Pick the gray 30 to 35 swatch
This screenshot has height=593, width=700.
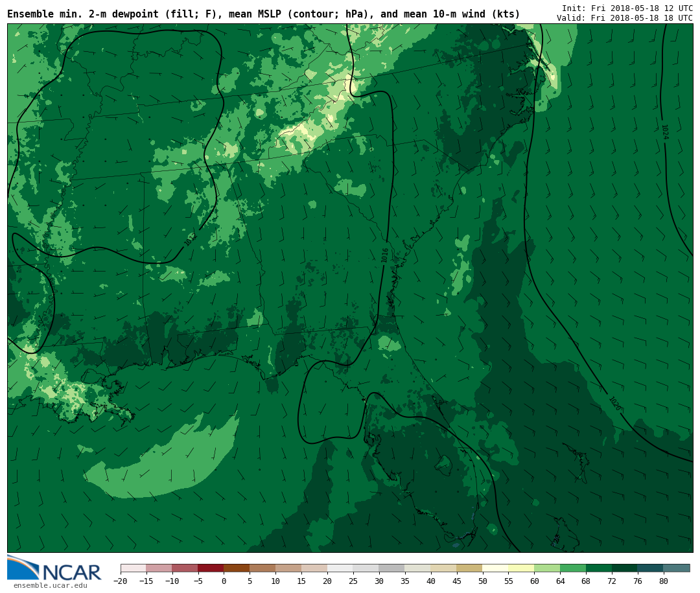tap(391, 568)
